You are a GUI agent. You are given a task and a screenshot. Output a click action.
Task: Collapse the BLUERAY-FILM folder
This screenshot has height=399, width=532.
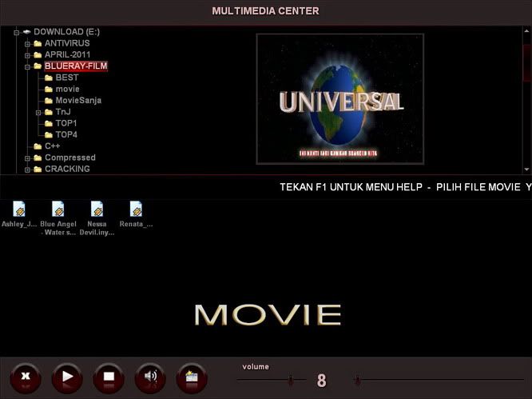(27, 67)
